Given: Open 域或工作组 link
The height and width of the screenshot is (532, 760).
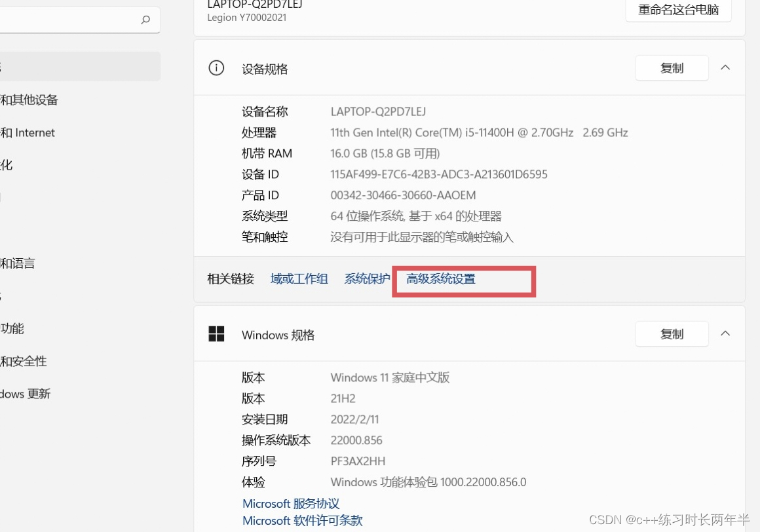Looking at the screenshot, I should [x=299, y=279].
